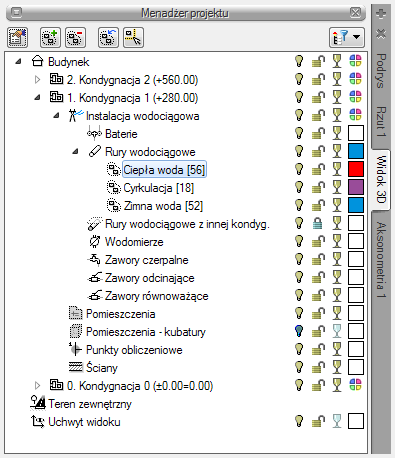Open the filter dropdown in toolbar
The image size is (397, 458).
[347, 37]
